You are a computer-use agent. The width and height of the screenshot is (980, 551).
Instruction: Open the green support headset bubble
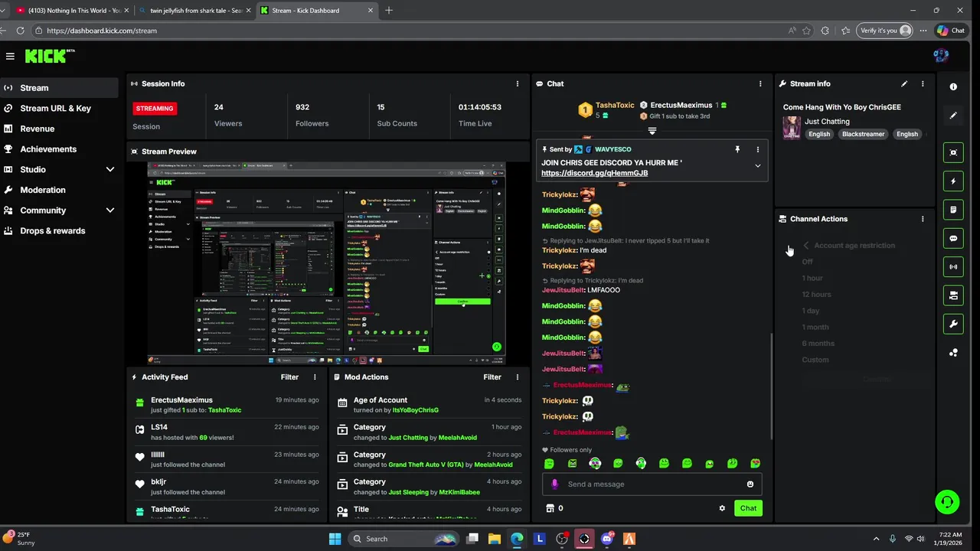click(x=947, y=502)
